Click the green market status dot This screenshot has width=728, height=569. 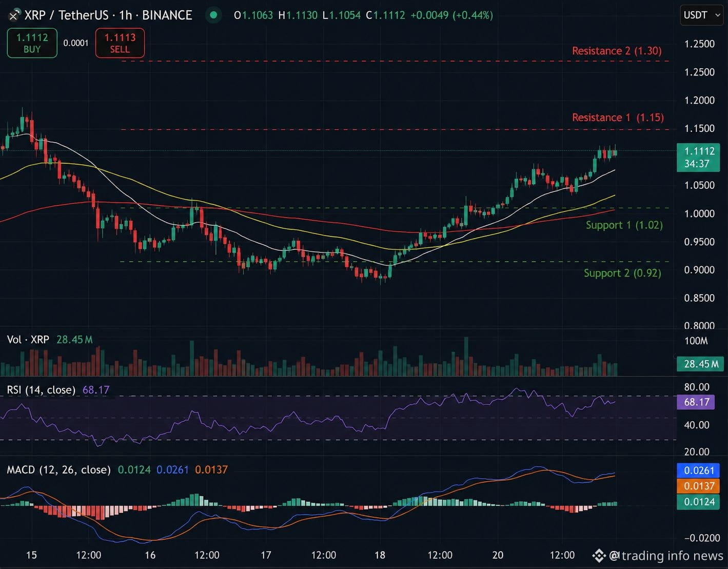(x=213, y=15)
